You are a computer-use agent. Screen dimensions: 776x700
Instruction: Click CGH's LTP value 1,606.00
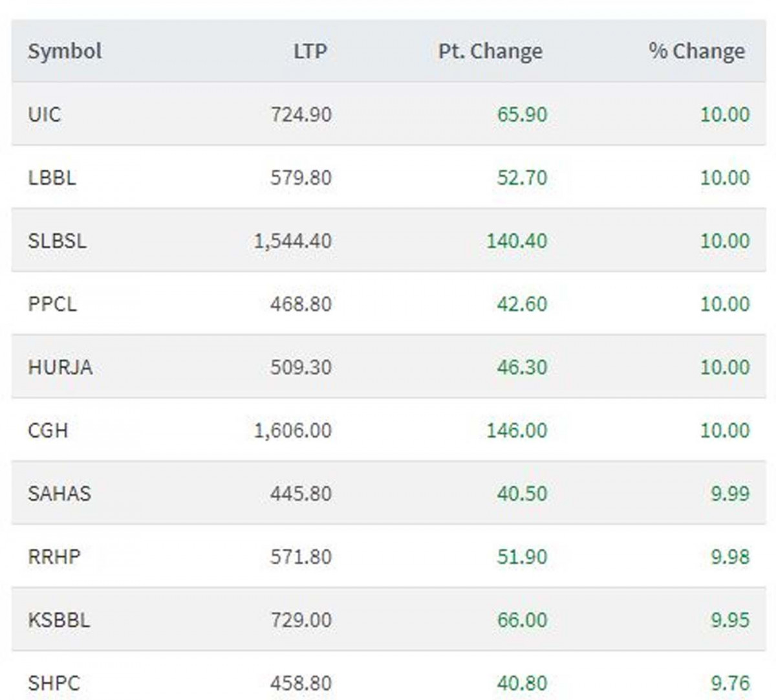pos(292,430)
